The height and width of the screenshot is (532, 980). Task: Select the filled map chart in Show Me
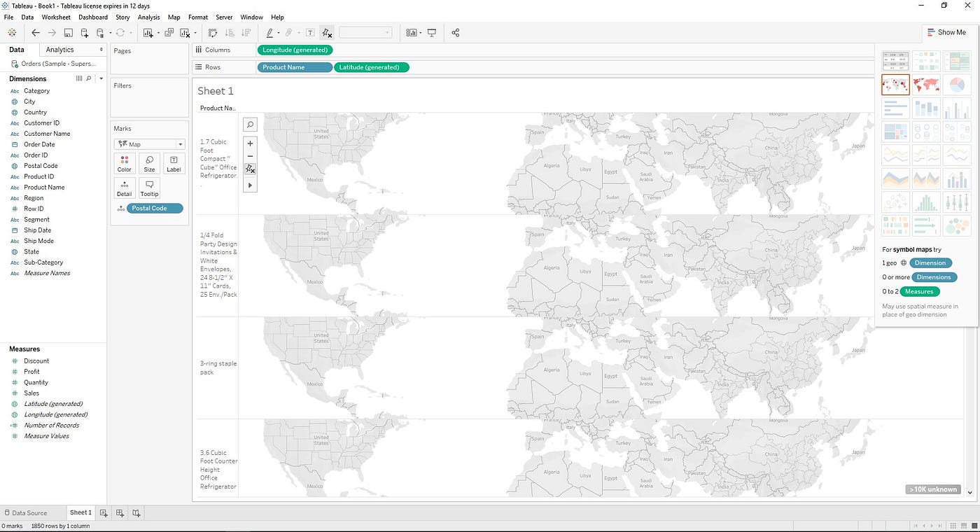coord(926,85)
